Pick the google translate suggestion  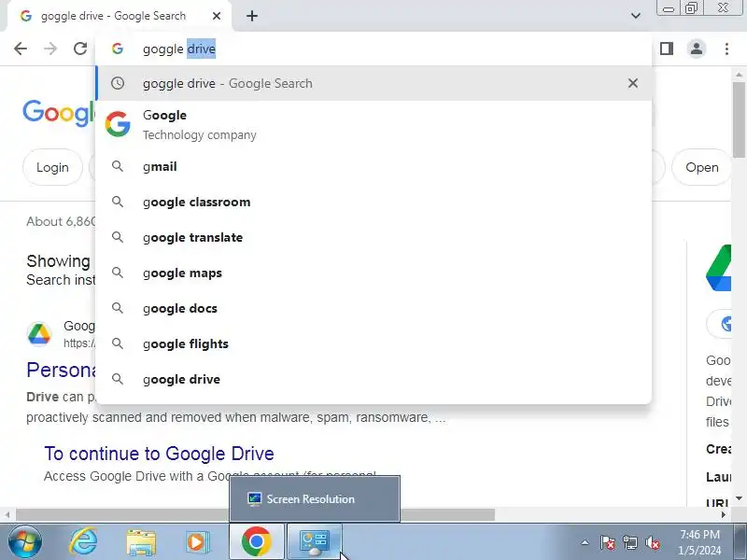[x=373, y=238]
